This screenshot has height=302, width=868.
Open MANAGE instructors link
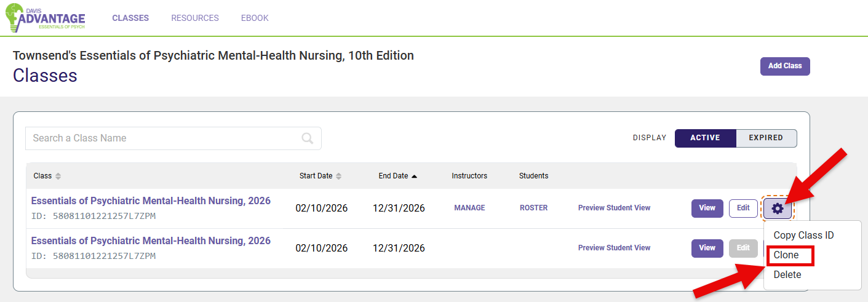(469, 209)
